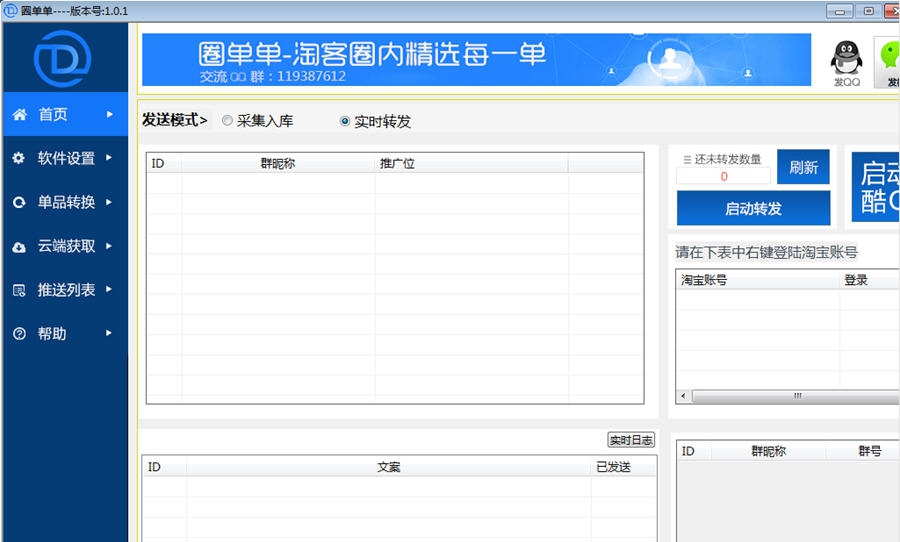Click the 登录 column header
The image size is (900, 542).
(x=870, y=280)
